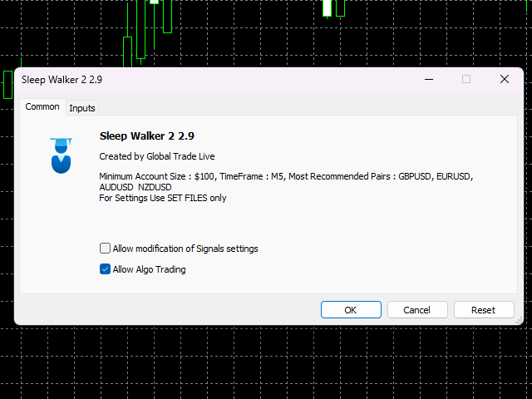This screenshot has width=532, height=399.
Task: Close the Sleep Walker 2 dialog
Action: click(505, 79)
